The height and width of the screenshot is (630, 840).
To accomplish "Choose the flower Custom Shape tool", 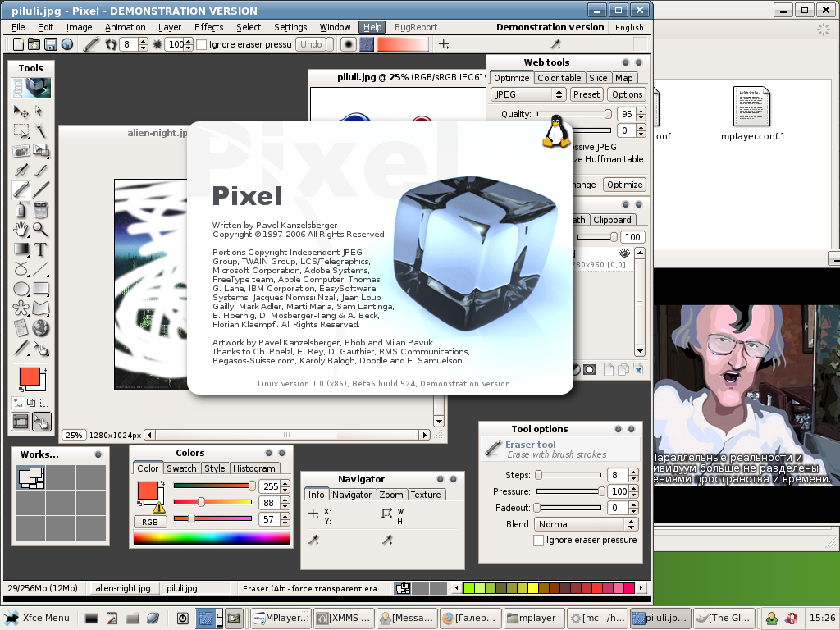I will coord(21,308).
